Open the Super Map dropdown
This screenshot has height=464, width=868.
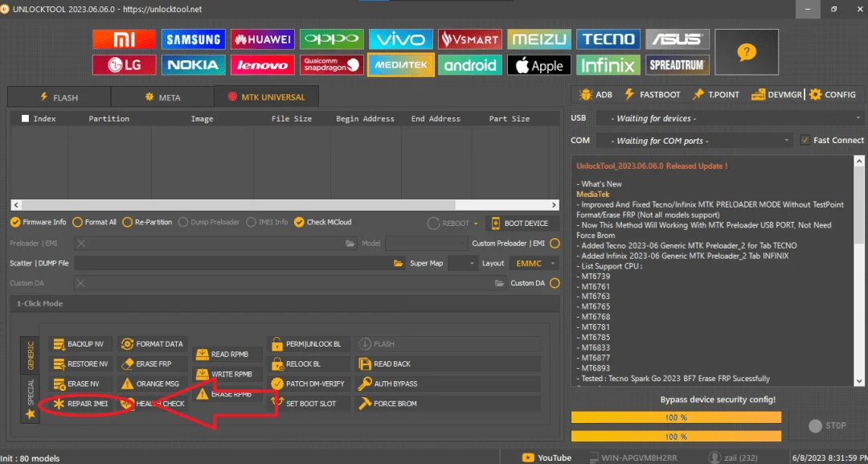tap(463, 263)
